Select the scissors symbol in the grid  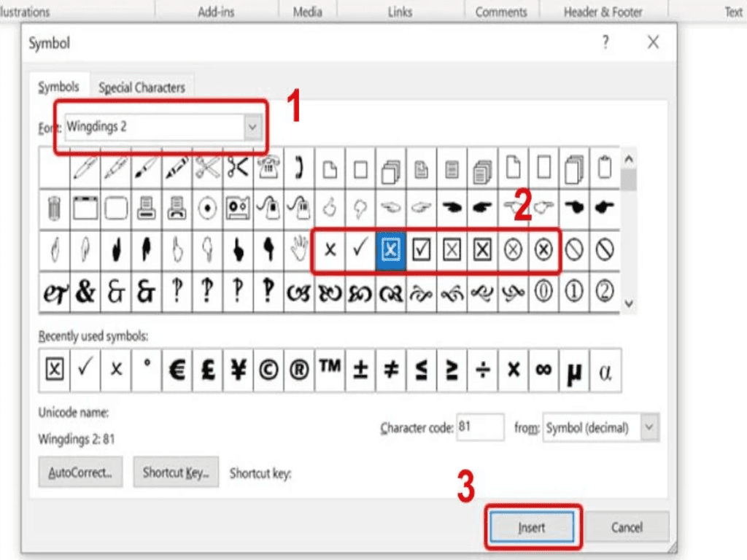(x=238, y=168)
